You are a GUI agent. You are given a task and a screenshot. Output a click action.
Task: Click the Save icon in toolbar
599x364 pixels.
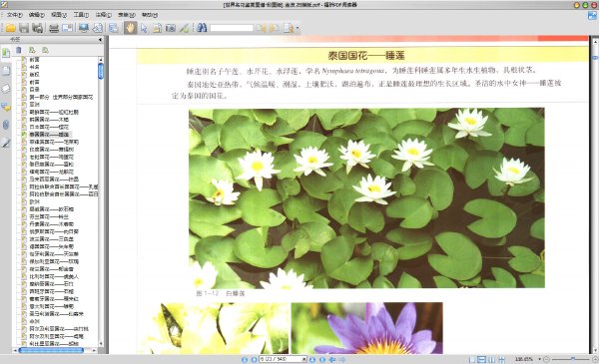pyautogui.click(x=24, y=28)
